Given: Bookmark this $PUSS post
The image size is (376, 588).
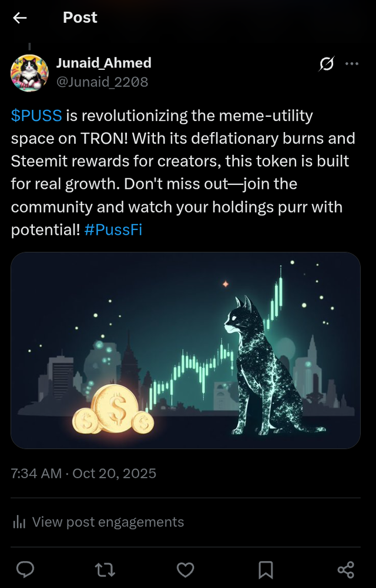Looking at the screenshot, I should [x=266, y=569].
